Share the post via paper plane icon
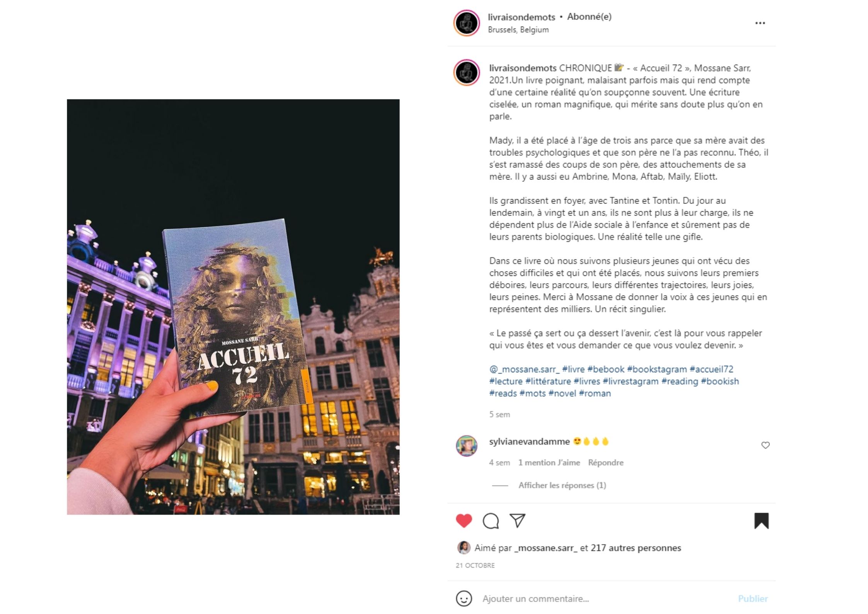This screenshot has width=868, height=614. 517,520
